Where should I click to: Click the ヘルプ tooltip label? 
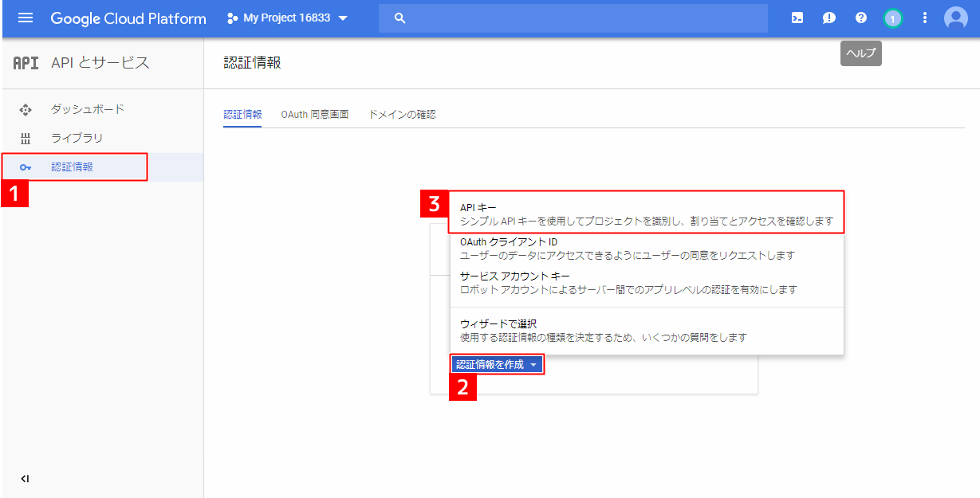pyautogui.click(x=861, y=53)
